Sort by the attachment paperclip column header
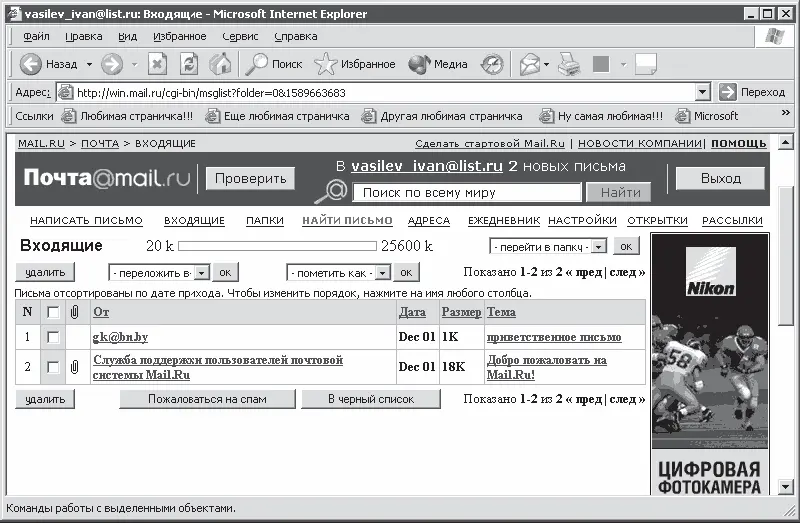 tap(74, 312)
